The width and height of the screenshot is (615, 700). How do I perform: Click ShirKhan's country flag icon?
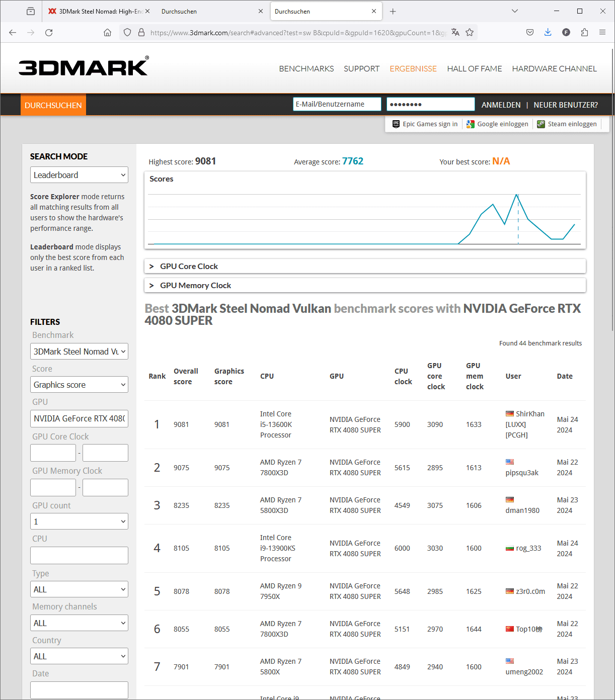coord(510,414)
